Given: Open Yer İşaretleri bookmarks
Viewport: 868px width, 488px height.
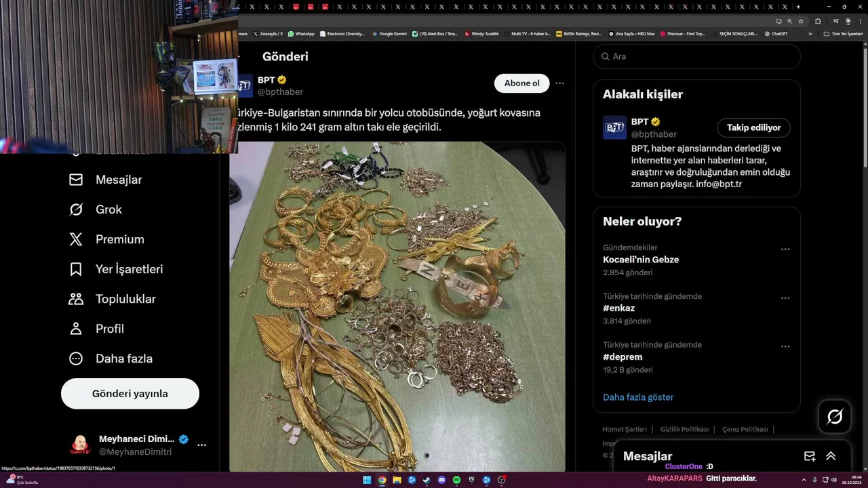Looking at the screenshot, I should (116, 269).
